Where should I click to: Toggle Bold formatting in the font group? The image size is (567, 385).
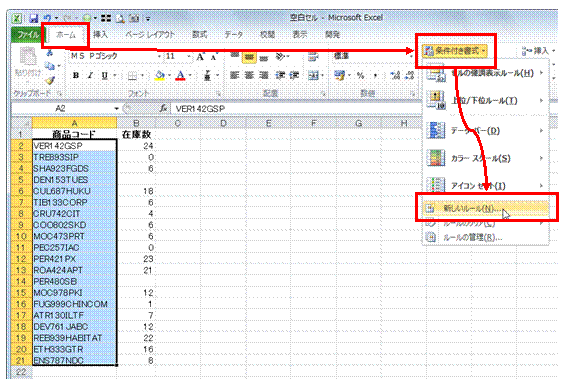(76, 76)
